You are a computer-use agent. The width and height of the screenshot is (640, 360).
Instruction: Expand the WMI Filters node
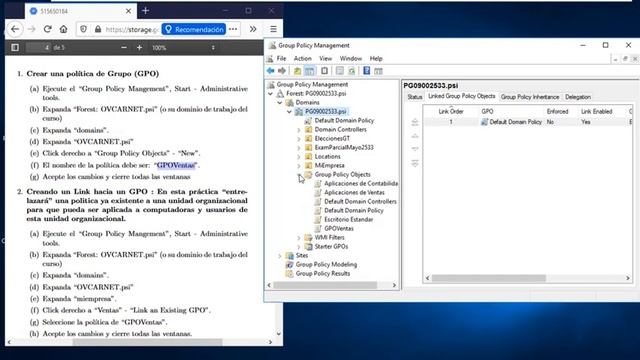tap(299, 238)
